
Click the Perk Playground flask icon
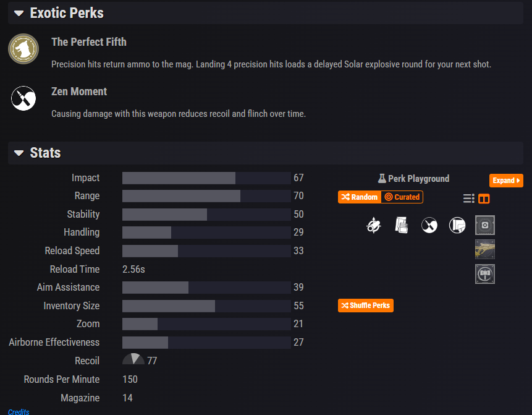pos(382,179)
